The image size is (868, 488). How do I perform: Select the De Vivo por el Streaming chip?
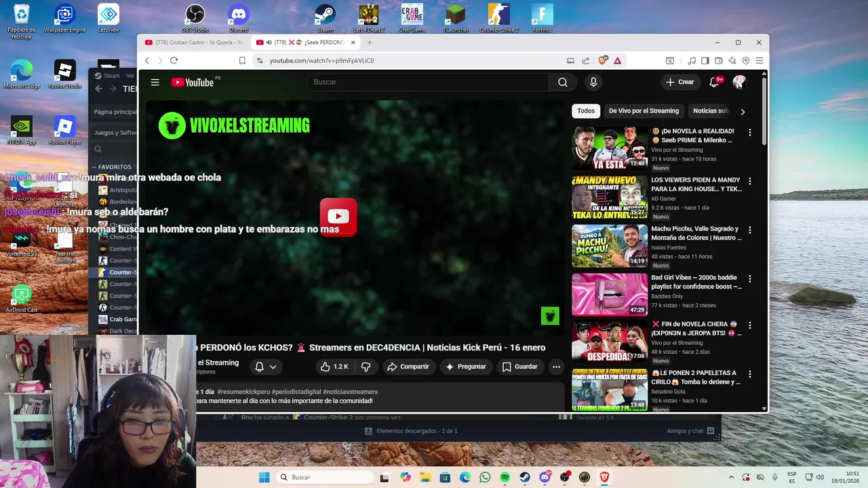point(644,111)
